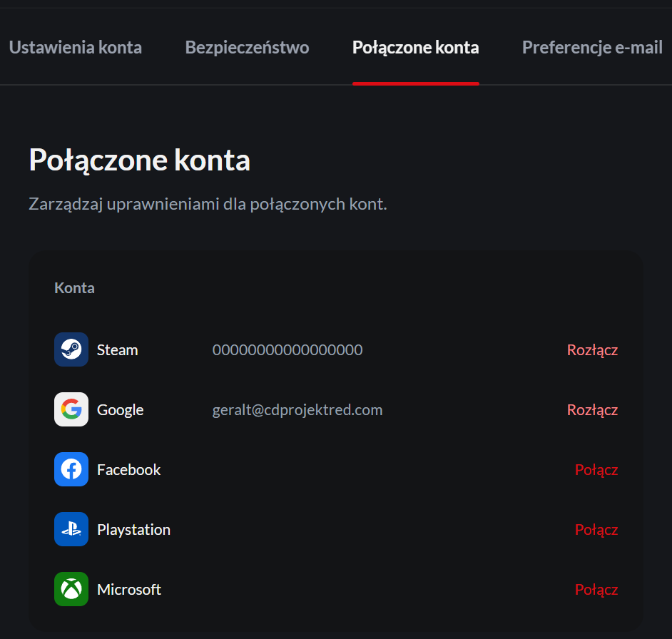Go to Preferencje e-mail tab

pos(592,47)
